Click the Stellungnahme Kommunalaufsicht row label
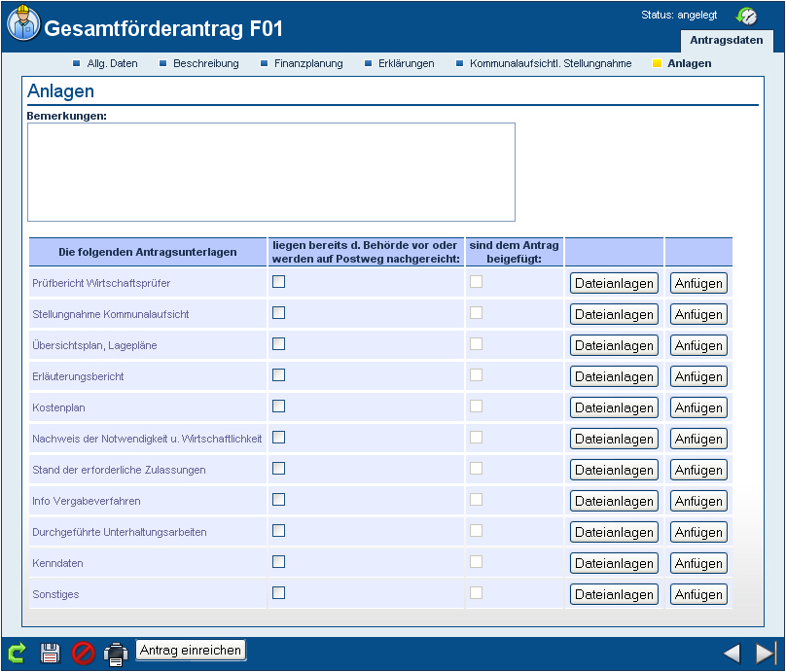This screenshot has width=786, height=672. pyautogui.click(x=111, y=315)
